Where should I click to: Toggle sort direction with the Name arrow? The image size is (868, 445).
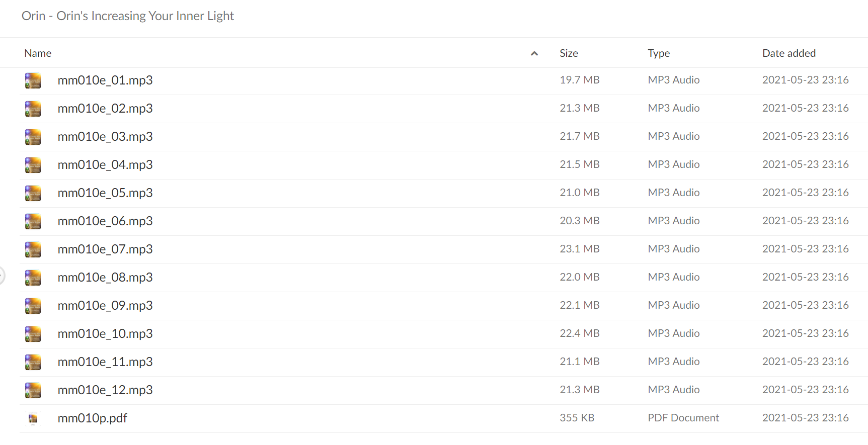coord(534,53)
